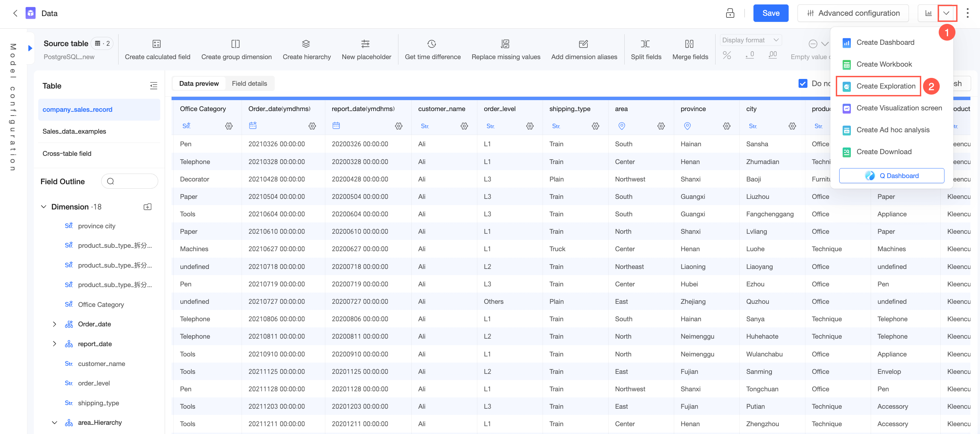
Task: Click the Field Outline search box
Action: click(x=130, y=181)
